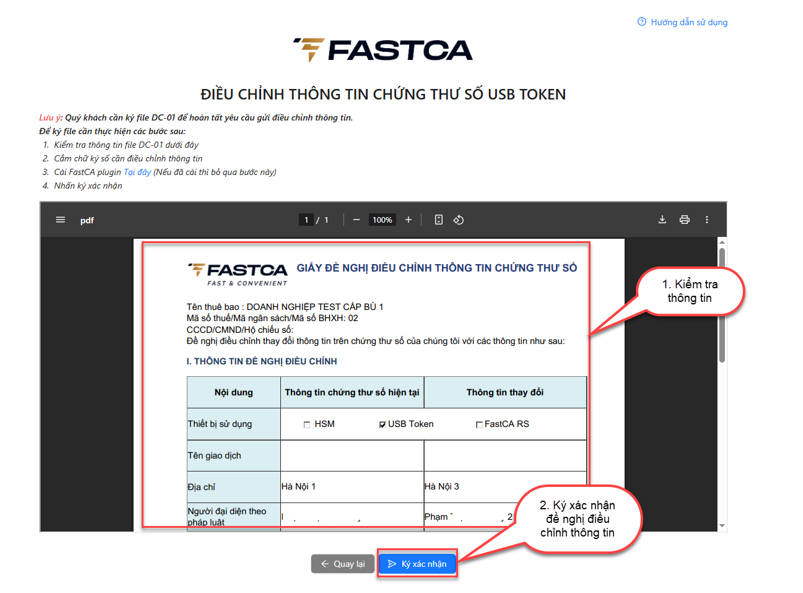This screenshot has height=593, width=803.
Task: Click the 100% zoom level field
Action: 382,220
